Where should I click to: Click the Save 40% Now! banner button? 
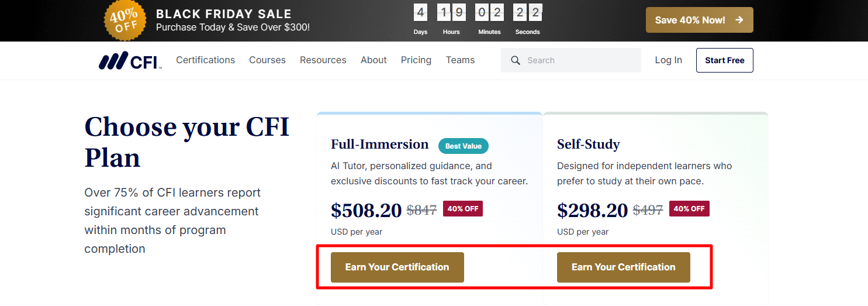pyautogui.click(x=699, y=20)
